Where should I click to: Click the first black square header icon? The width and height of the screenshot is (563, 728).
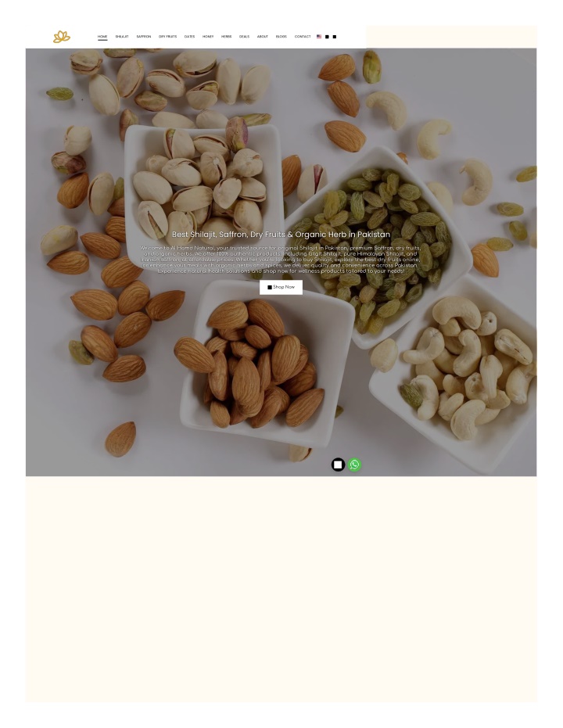point(327,37)
